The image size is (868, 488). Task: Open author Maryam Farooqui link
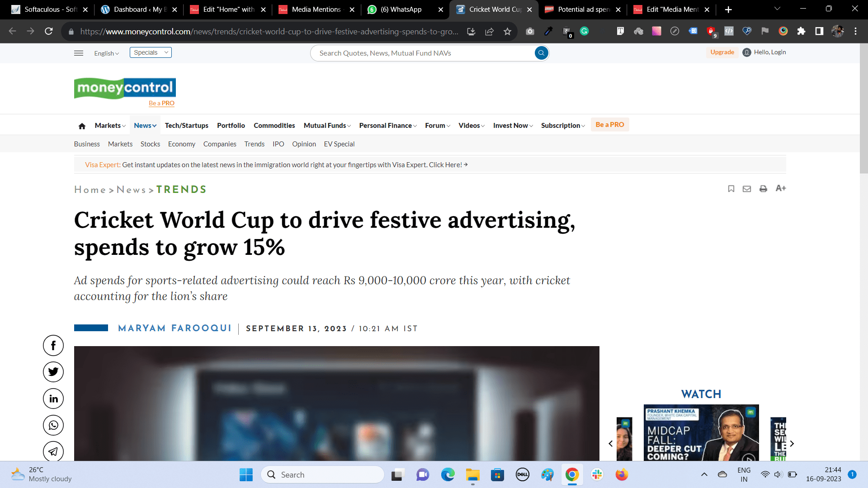click(x=175, y=328)
